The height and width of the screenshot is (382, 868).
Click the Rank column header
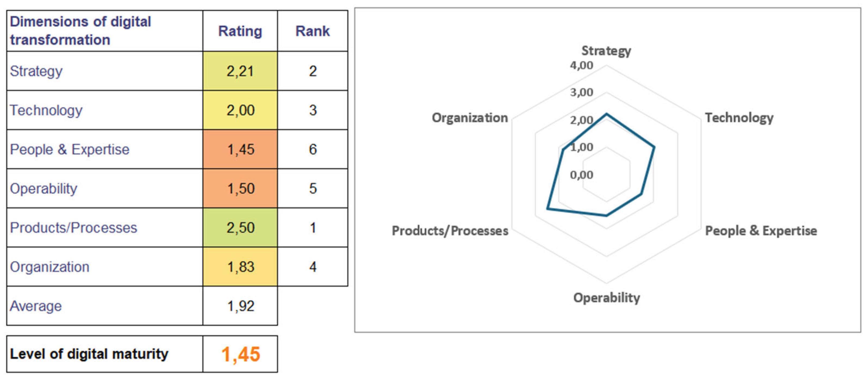(x=312, y=31)
